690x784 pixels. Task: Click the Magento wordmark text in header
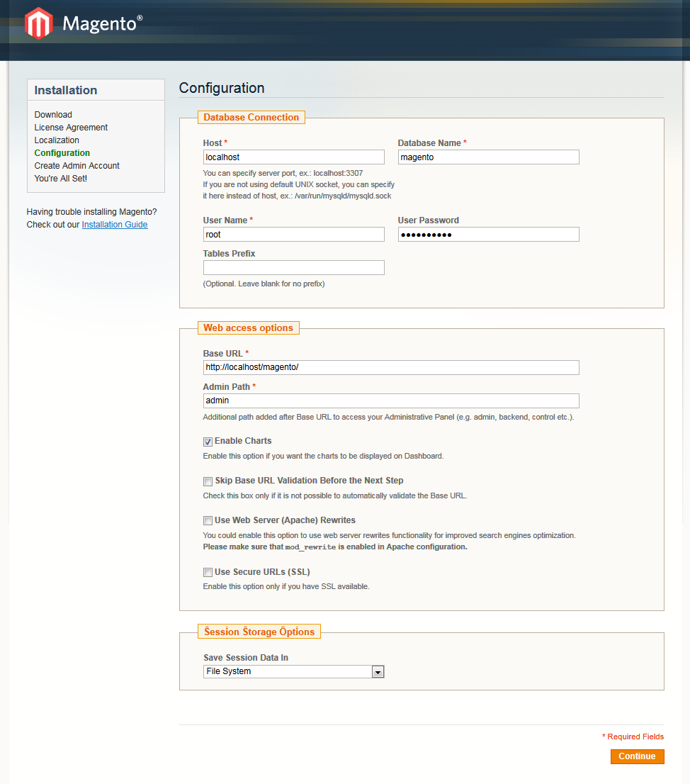pyautogui.click(x=103, y=24)
